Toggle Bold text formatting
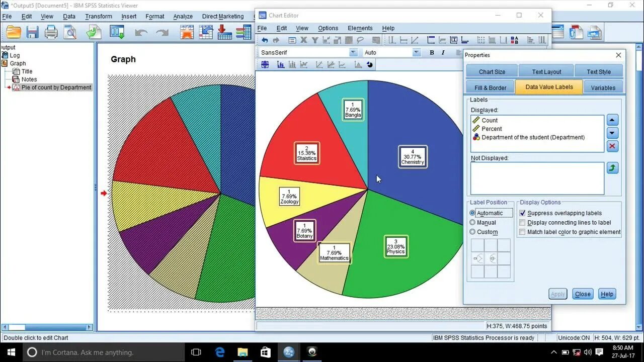644x362 pixels. click(432, 52)
